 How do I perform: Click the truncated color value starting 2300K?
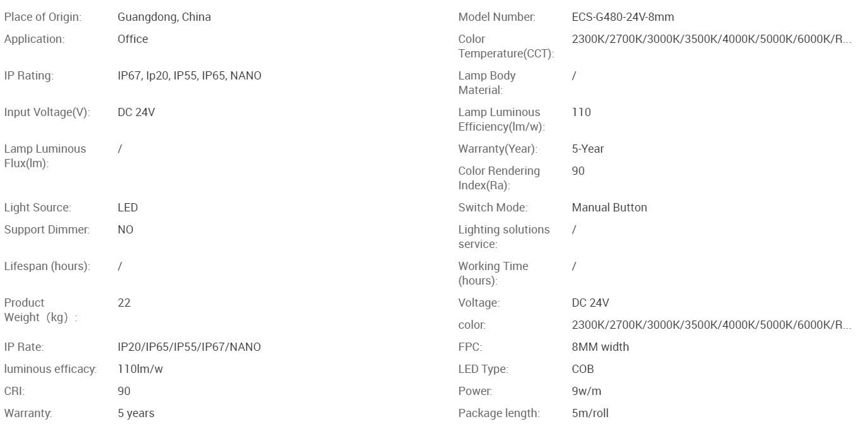tap(711, 325)
